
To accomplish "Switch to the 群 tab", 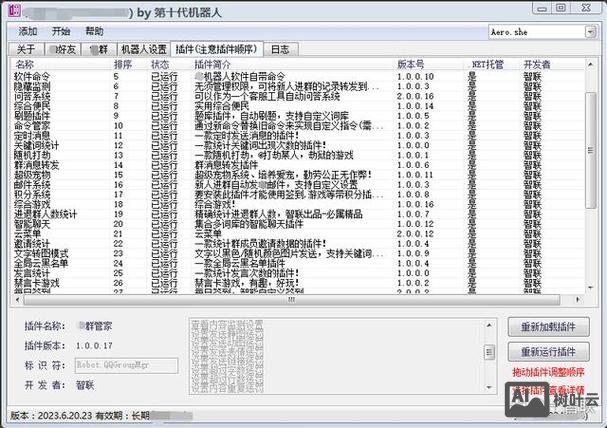I will coord(99,50).
